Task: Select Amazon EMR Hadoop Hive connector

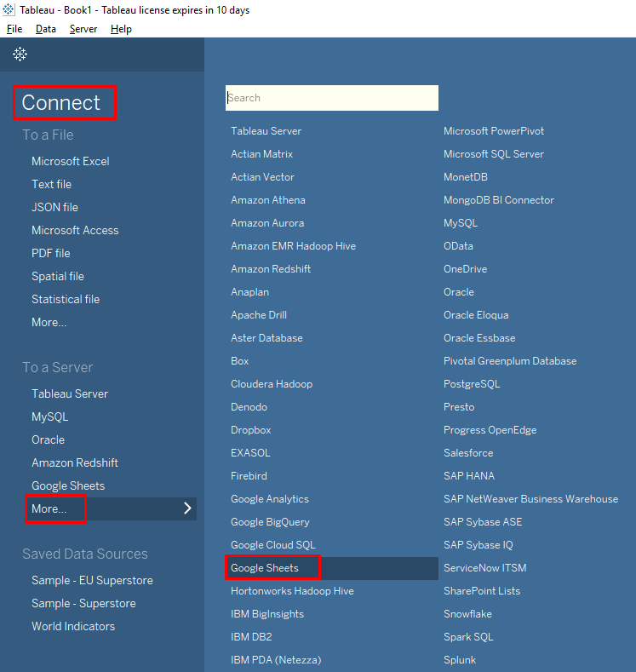Action: pos(294,246)
